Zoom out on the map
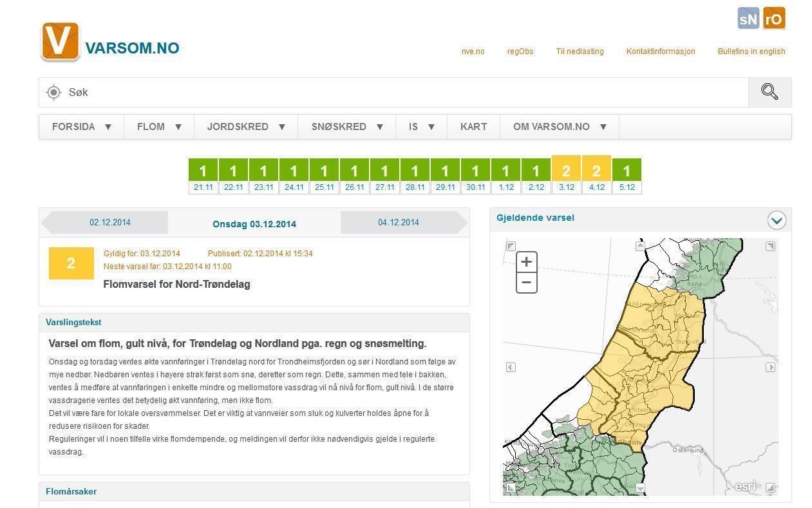 (526, 282)
